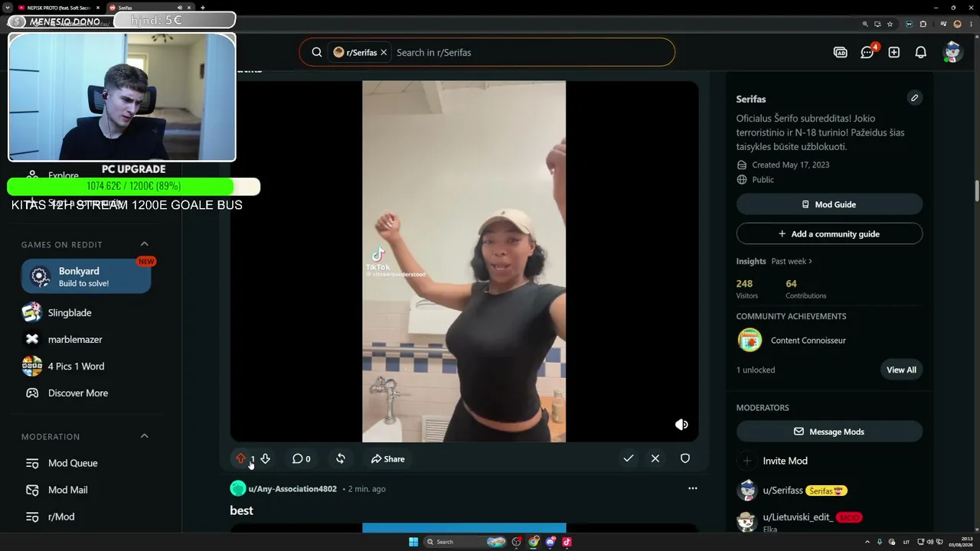The width and height of the screenshot is (980, 551).
Task: Open the user avatar menu
Action: pyautogui.click(x=952, y=52)
